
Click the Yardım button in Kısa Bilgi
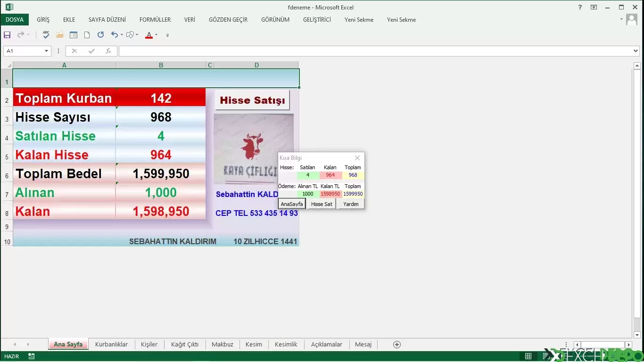351,204
